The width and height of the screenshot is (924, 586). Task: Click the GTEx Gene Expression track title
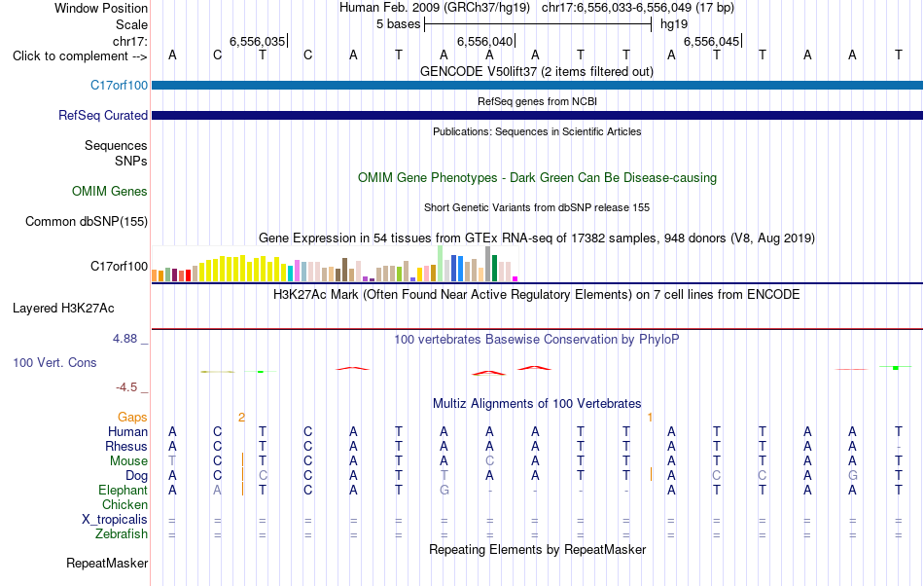[537, 238]
